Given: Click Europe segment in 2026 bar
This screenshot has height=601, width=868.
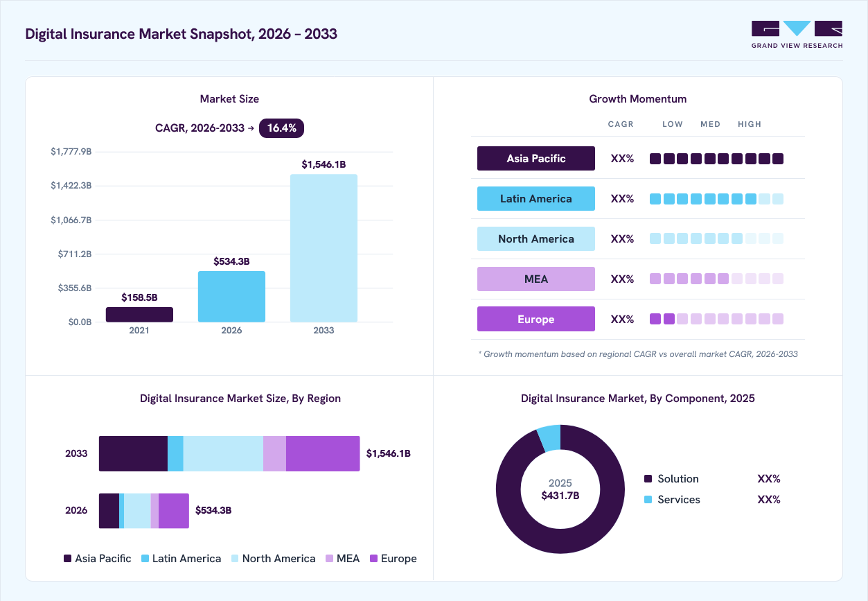Looking at the screenshot, I should pos(174,511).
